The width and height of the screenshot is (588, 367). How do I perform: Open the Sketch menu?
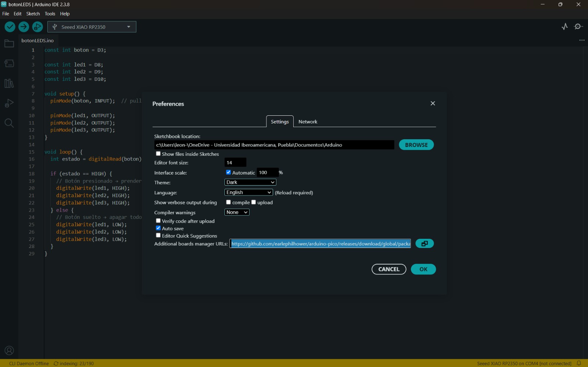(x=33, y=14)
